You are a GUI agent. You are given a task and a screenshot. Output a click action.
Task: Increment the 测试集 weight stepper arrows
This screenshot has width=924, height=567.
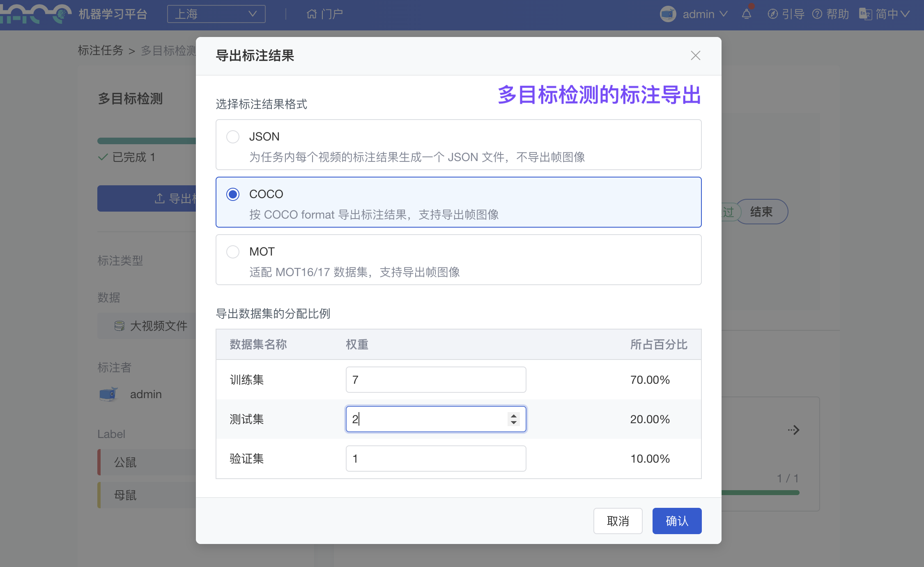[513, 416]
